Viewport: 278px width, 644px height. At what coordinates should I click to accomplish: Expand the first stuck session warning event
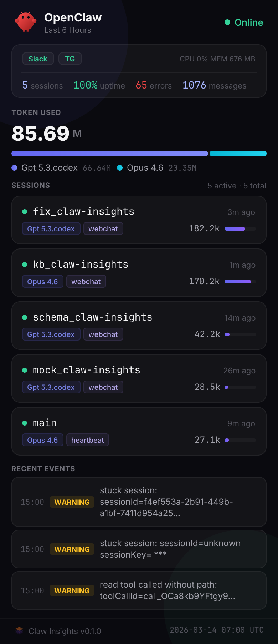click(139, 502)
